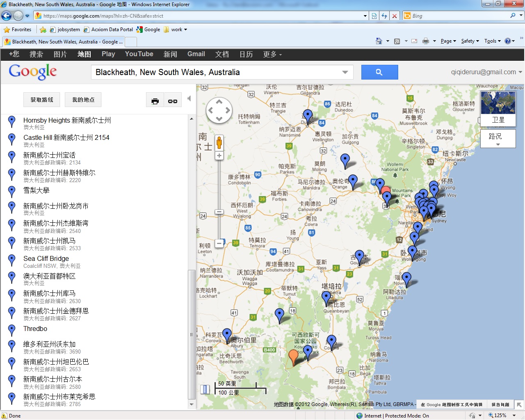Select 图片 in the Google bar
Viewport: 525px width, 420px height.
click(x=60, y=54)
